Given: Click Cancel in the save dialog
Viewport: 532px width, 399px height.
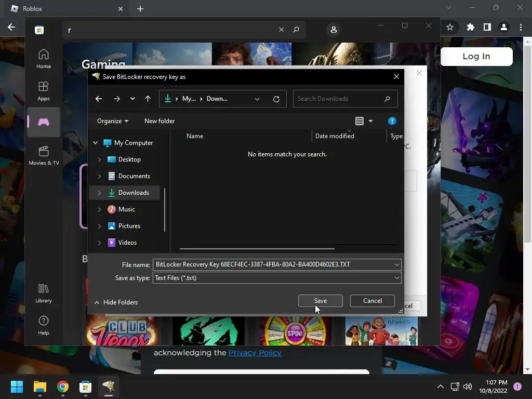Looking at the screenshot, I should tap(372, 301).
